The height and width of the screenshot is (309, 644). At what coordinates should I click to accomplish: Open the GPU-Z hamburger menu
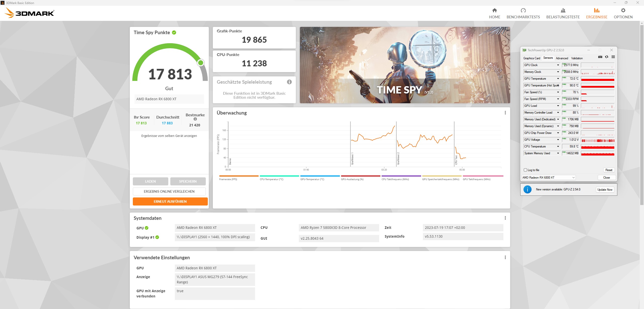pyautogui.click(x=613, y=57)
